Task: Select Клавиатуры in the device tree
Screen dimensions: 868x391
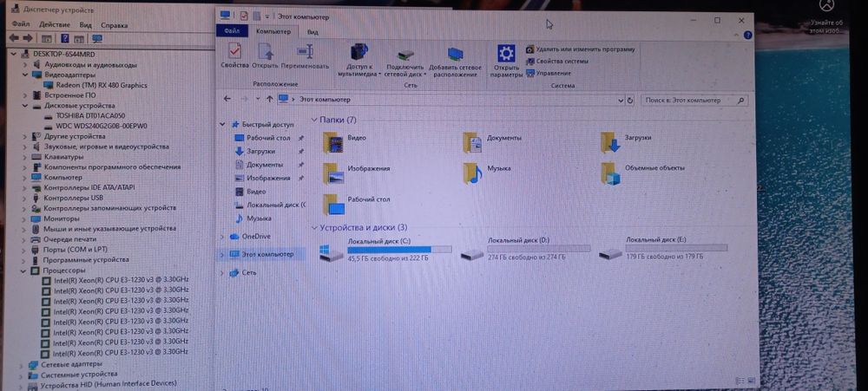Action: [57, 157]
